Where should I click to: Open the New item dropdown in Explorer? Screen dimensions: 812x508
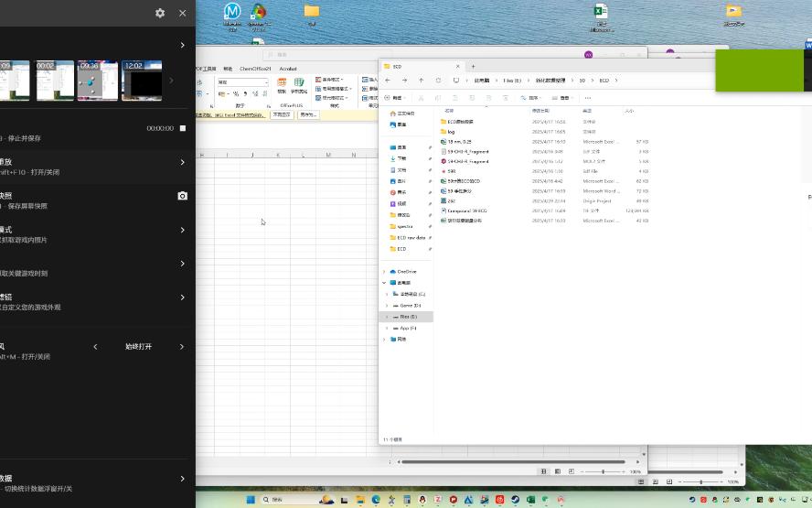click(395, 97)
